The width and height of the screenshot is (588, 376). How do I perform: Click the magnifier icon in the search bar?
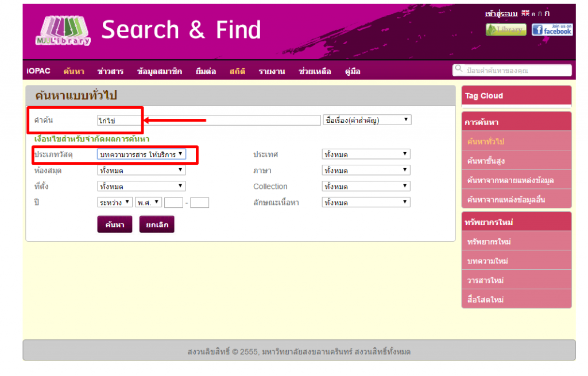[x=459, y=69]
